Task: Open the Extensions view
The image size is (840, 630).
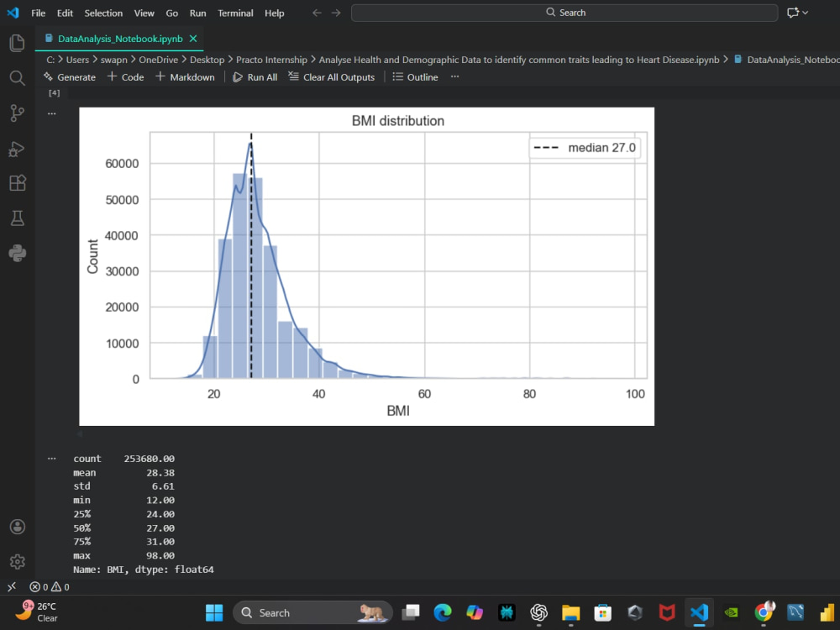Action: [x=17, y=183]
